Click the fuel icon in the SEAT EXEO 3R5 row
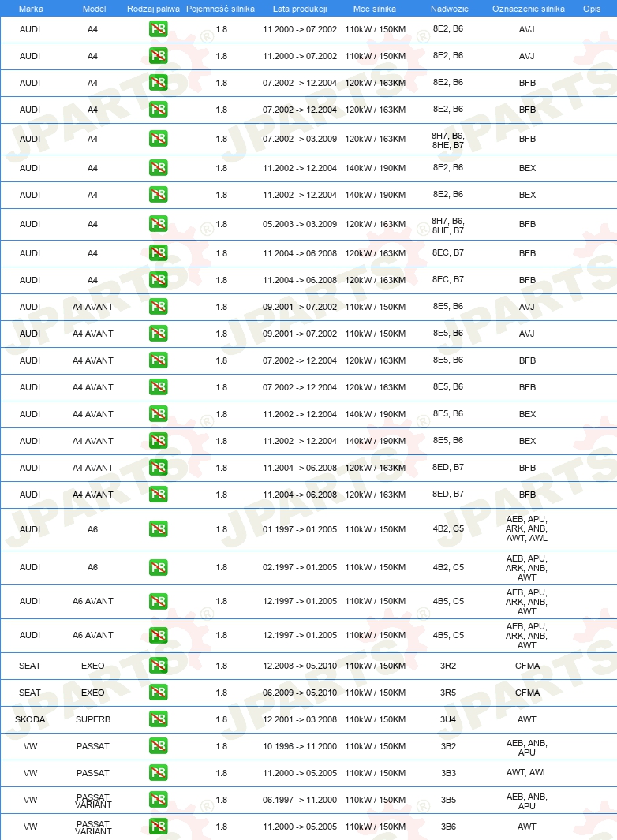The height and width of the screenshot is (840, 617). click(158, 693)
